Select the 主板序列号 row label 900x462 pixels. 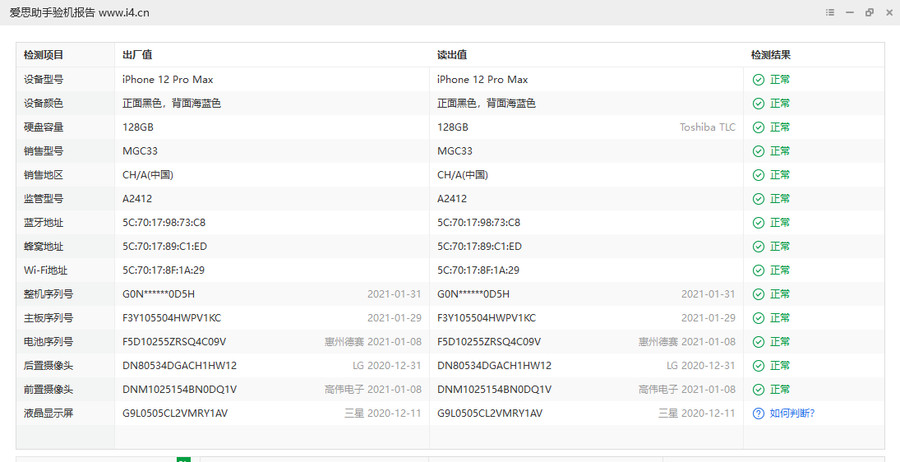point(48,318)
